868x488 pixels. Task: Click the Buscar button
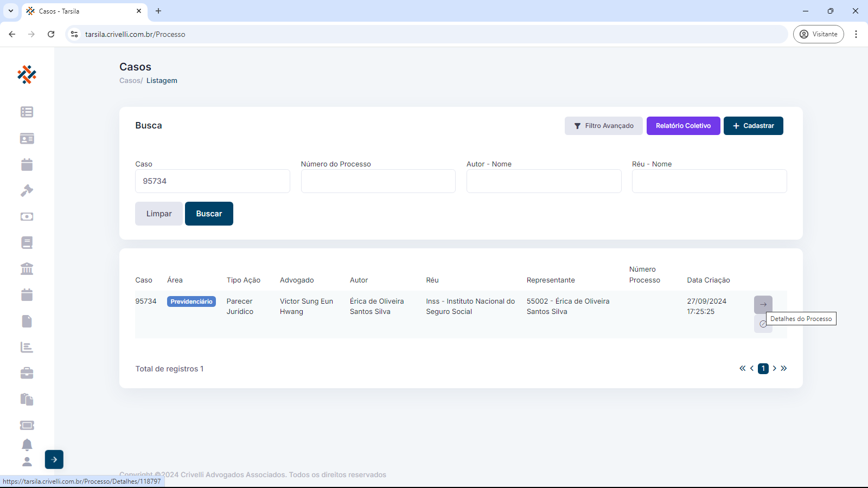tap(209, 214)
